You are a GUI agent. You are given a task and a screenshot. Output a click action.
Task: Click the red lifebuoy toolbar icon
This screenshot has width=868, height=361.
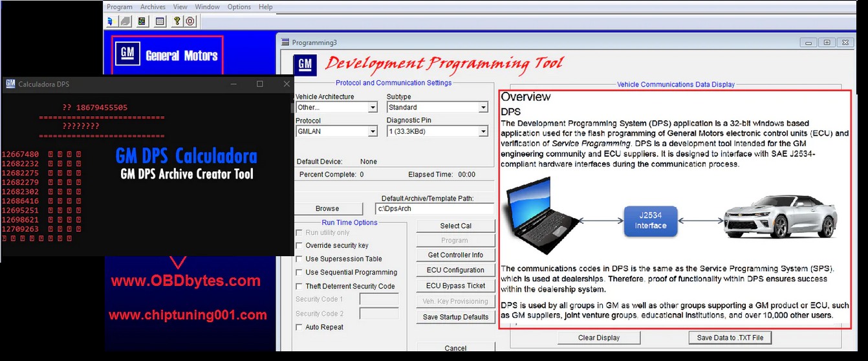[x=190, y=21]
